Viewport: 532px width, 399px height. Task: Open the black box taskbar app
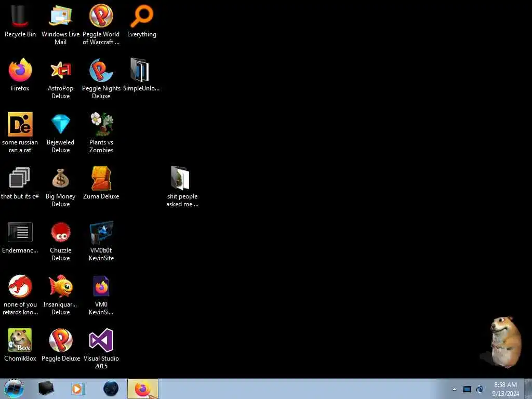click(46, 389)
